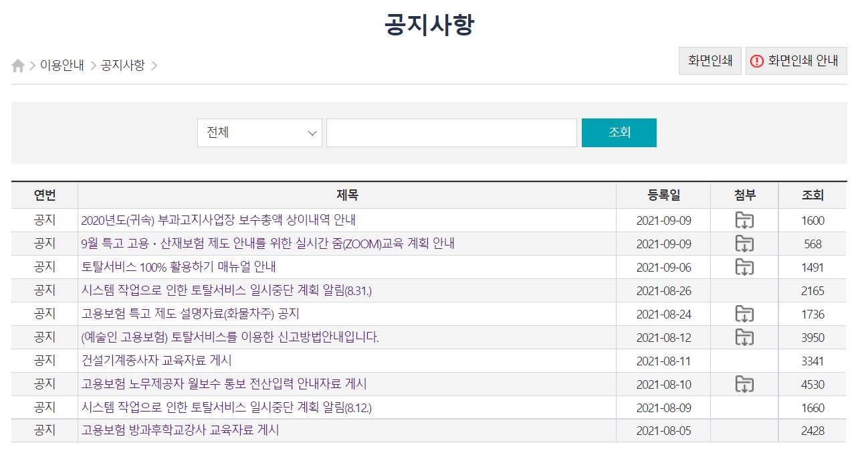The width and height of the screenshot is (868, 449).
Task: Click view count 3950
Action: (812, 338)
